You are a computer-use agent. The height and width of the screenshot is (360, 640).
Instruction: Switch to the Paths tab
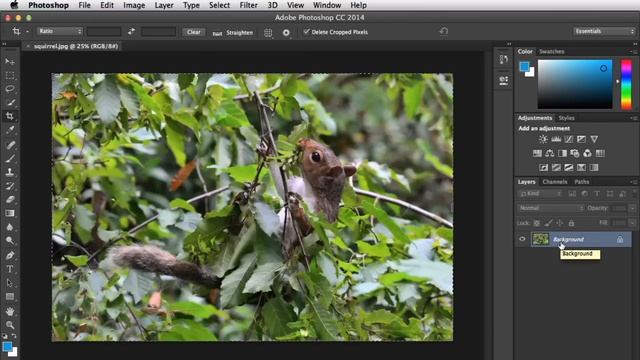(x=582, y=182)
